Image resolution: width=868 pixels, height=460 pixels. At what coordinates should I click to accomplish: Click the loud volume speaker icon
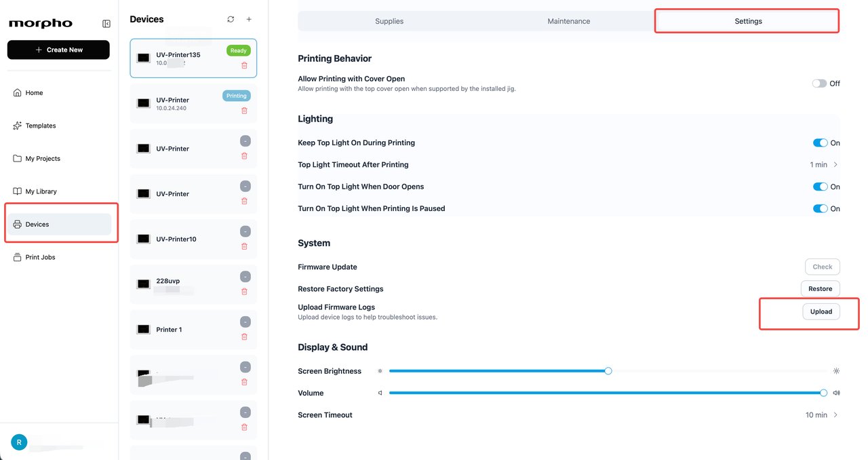click(836, 393)
